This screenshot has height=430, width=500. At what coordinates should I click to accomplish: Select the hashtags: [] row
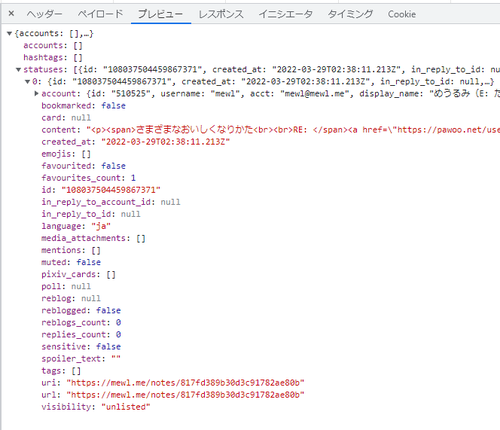[x=53, y=58]
